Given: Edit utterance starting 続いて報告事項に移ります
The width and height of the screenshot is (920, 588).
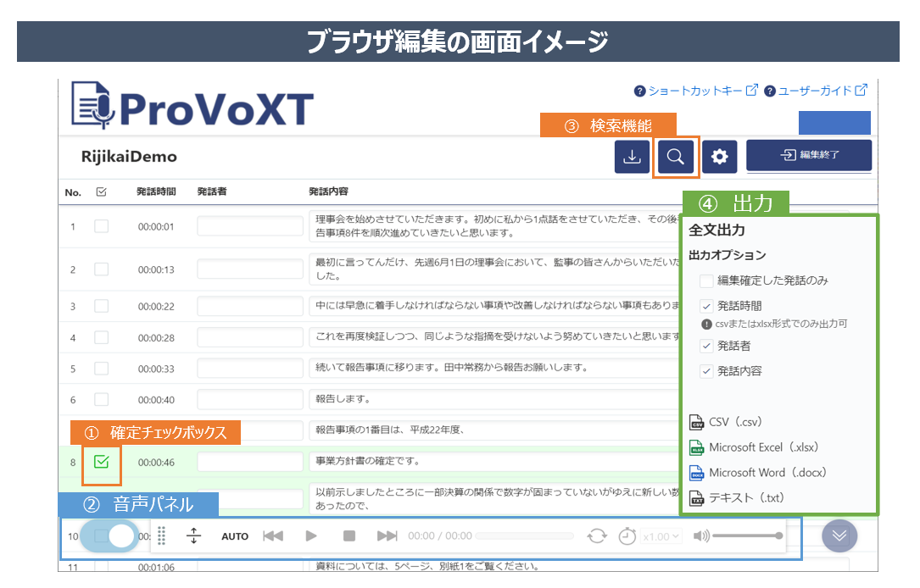Looking at the screenshot, I should click(x=451, y=368).
